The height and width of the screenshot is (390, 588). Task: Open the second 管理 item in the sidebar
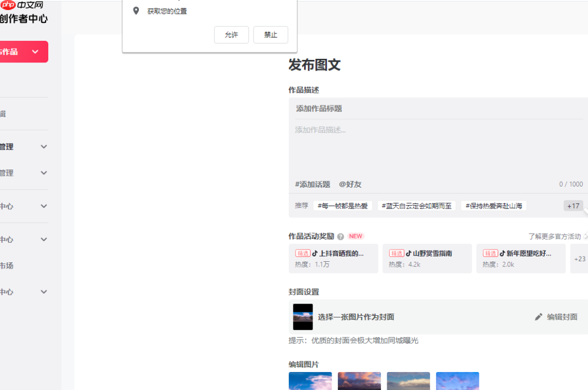coord(24,173)
